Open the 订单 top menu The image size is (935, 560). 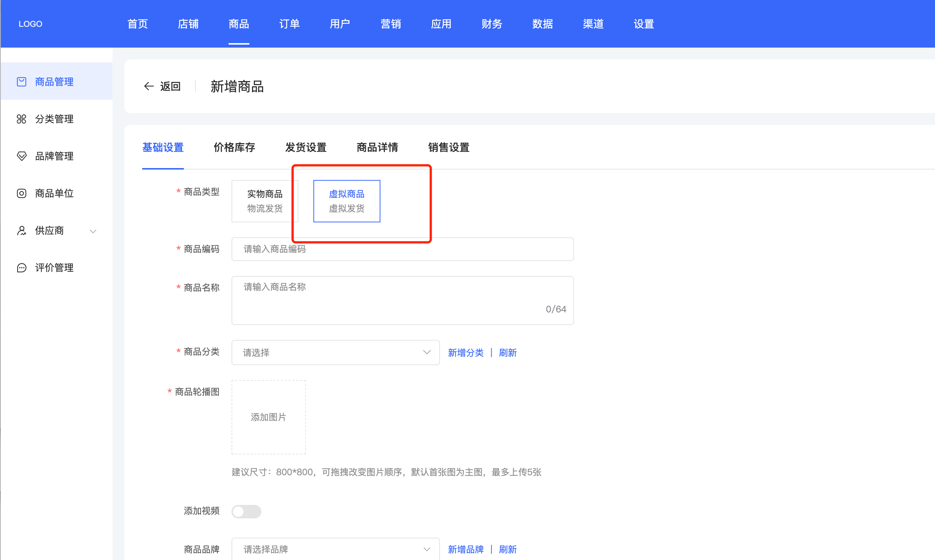pos(289,24)
